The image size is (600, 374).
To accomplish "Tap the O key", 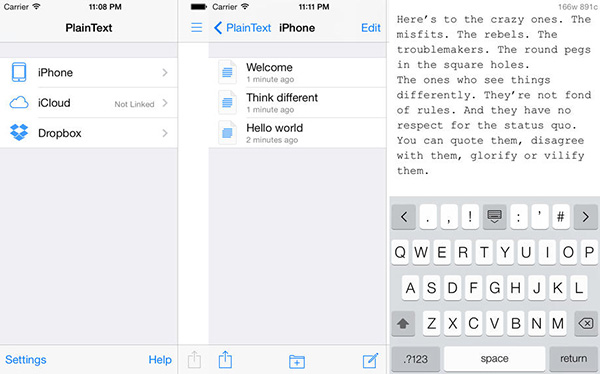I will pyautogui.click(x=568, y=252).
